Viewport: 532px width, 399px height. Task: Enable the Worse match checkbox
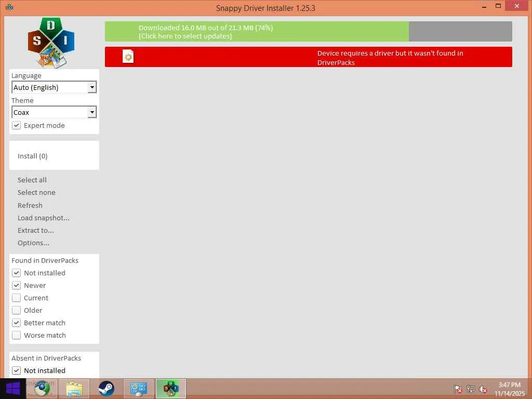click(x=16, y=336)
